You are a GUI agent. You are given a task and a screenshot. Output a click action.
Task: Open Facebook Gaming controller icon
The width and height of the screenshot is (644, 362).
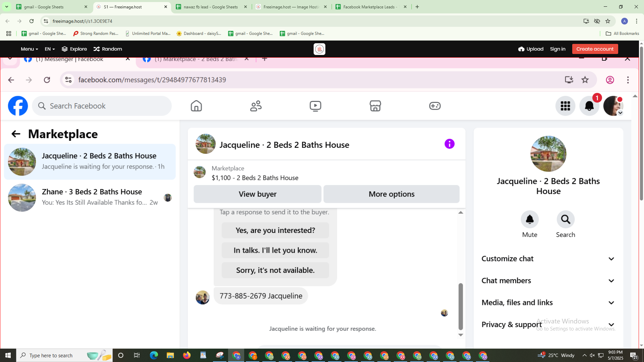pos(435,106)
